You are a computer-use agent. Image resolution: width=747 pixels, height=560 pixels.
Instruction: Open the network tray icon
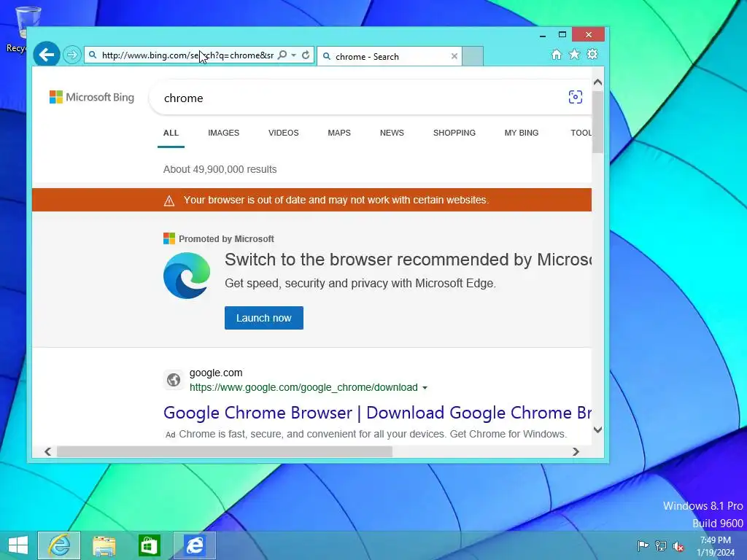(x=661, y=545)
